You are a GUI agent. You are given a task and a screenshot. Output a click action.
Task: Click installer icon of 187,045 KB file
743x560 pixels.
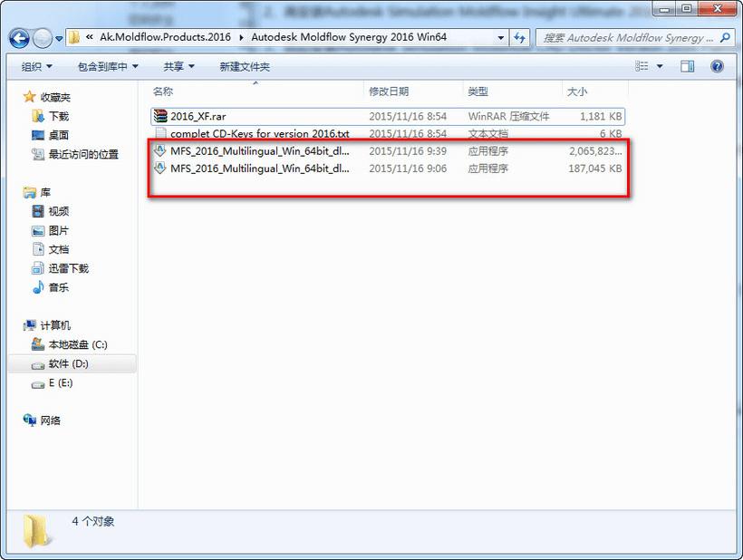coord(160,169)
